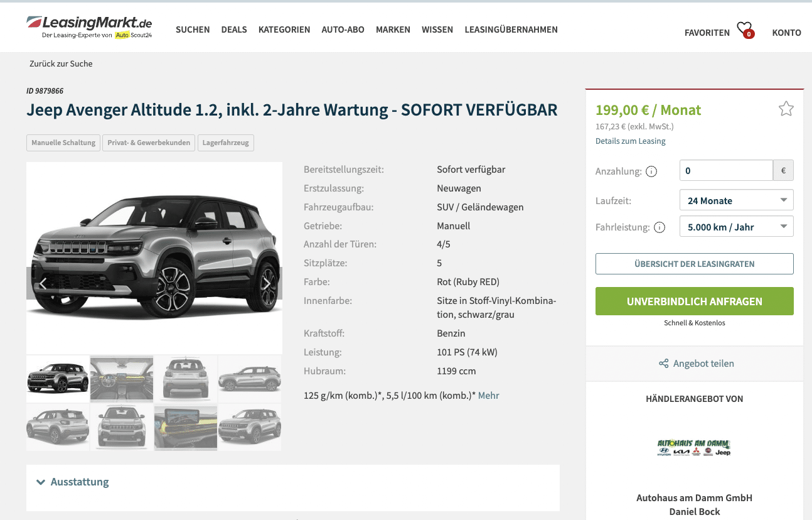Show Anzahlung info tooltip icon

click(651, 171)
